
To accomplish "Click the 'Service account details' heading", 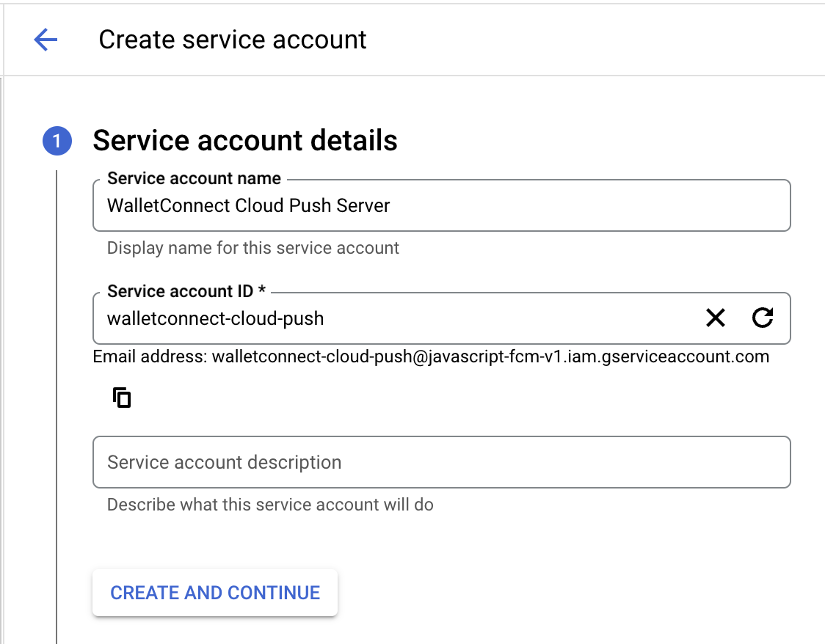I will pyautogui.click(x=245, y=140).
